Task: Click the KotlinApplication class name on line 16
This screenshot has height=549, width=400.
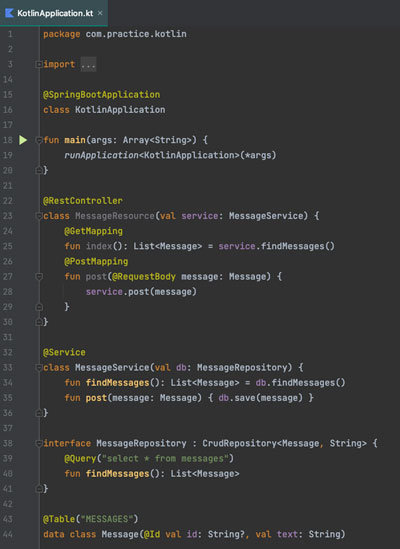Action: point(120,110)
